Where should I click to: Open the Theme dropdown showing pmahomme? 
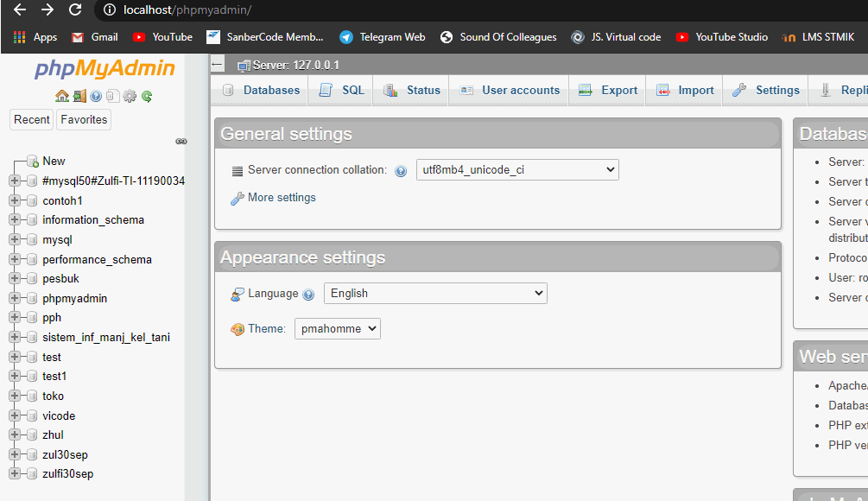[337, 329]
